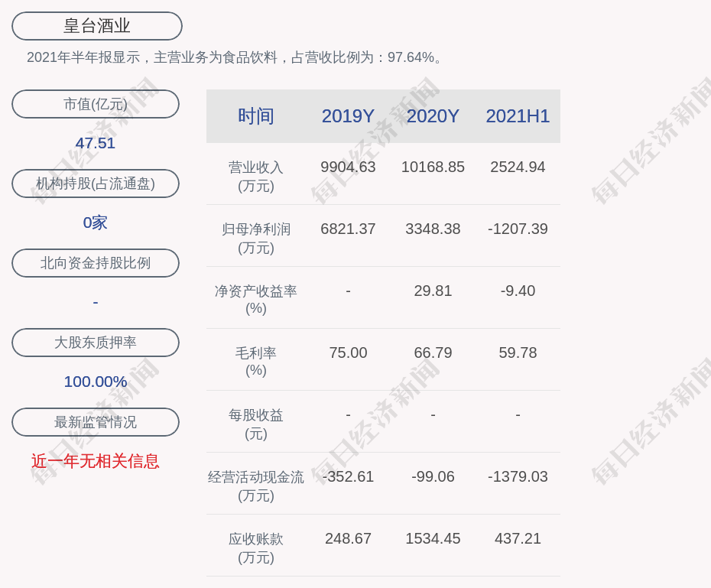Click the 机构持股(占流通盘) pill
The width and height of the screenshot is (711, 588).
(x=96, y=184)
